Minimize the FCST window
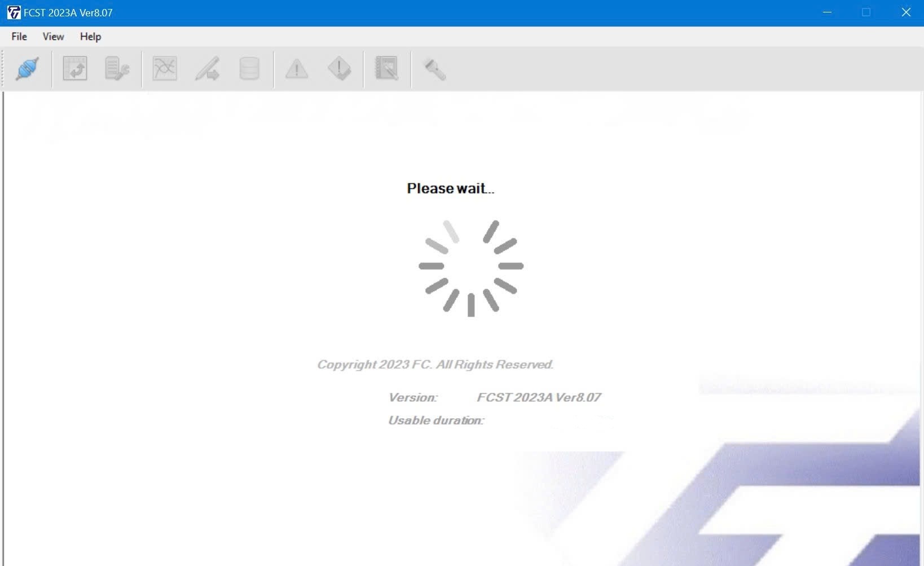Image resolution: width=924 pixels, height=566 pixels. tap(828, 12)
